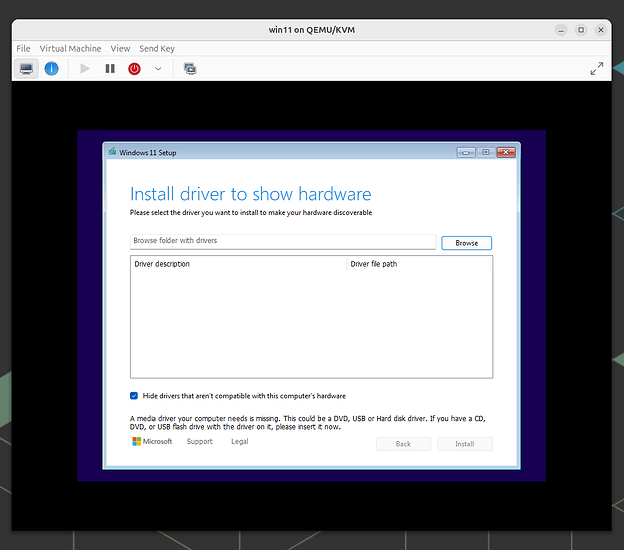Open the Legal link
This screenshot has width=624, height=550.
coord(240,441)
